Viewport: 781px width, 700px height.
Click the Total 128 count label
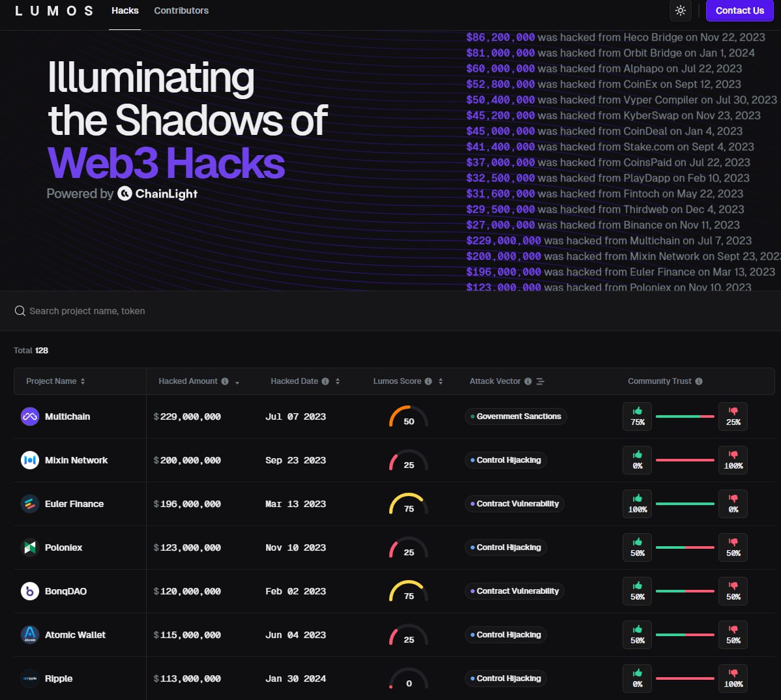coord(31,351)
